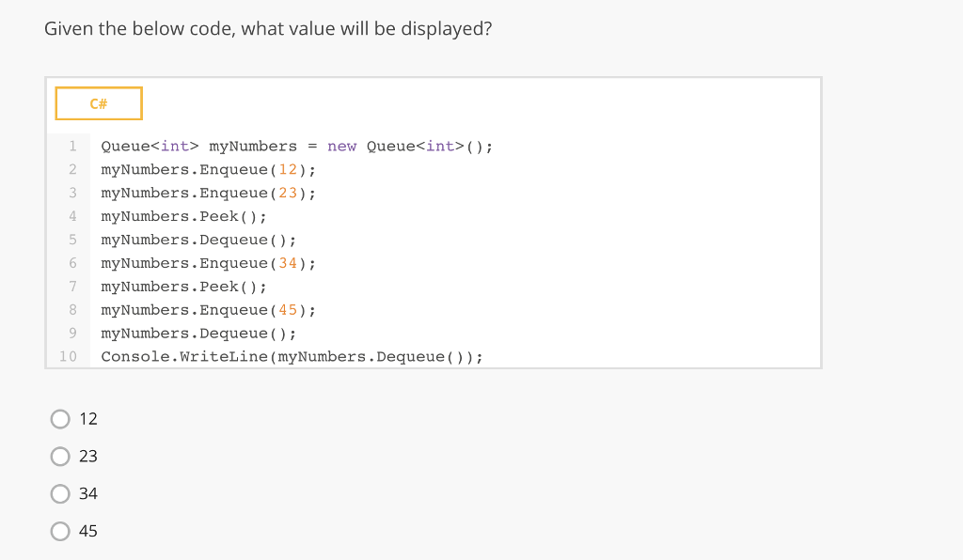
Task: Click the Enqueue(12) code line
Action: (x=208, y=170)
